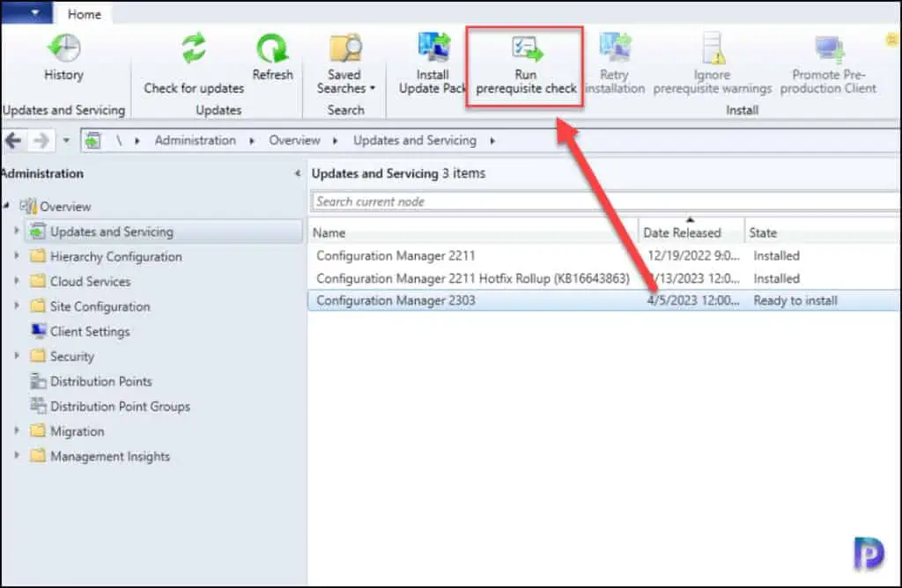
Task: Click the 4/5/2023 date cell
Action: click(x=693, y=301)
